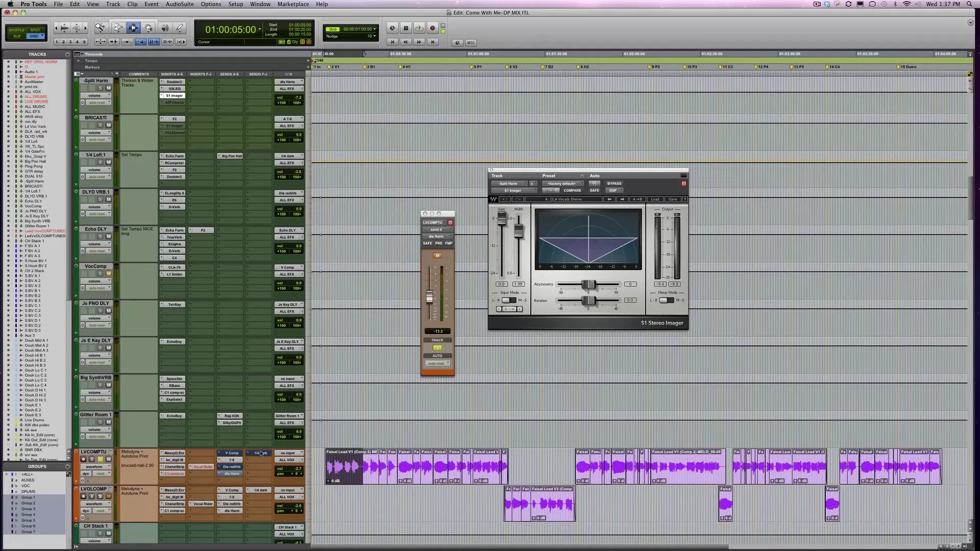Click COMPARE button in plugin header
This screenshot has height=551, width=980.
tap(572, 190)
